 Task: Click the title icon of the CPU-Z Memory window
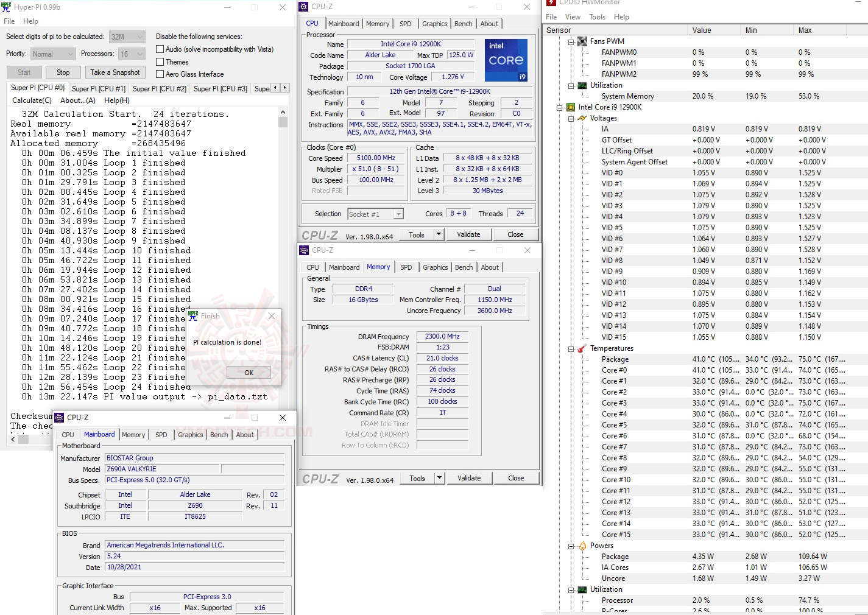(304, 250)
